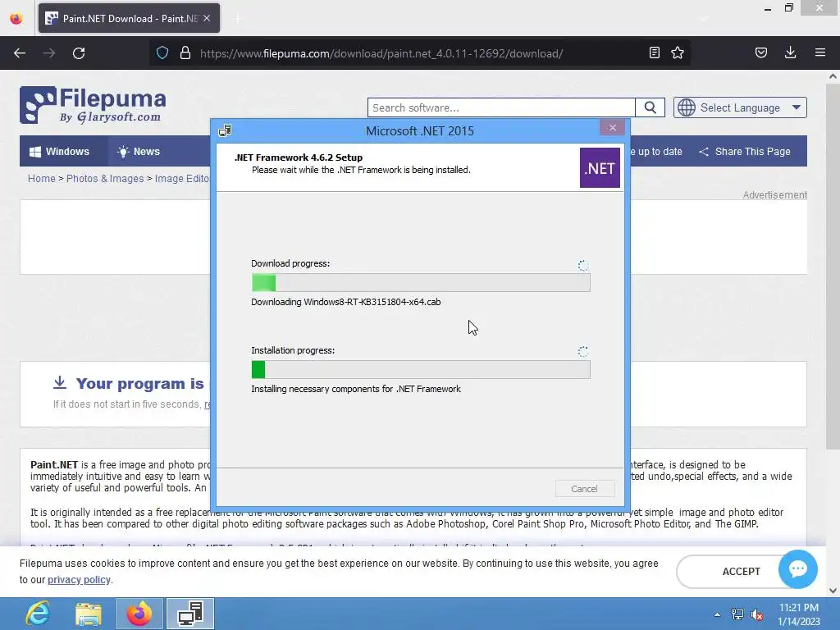Open the News menu item

tap(138, 152)
